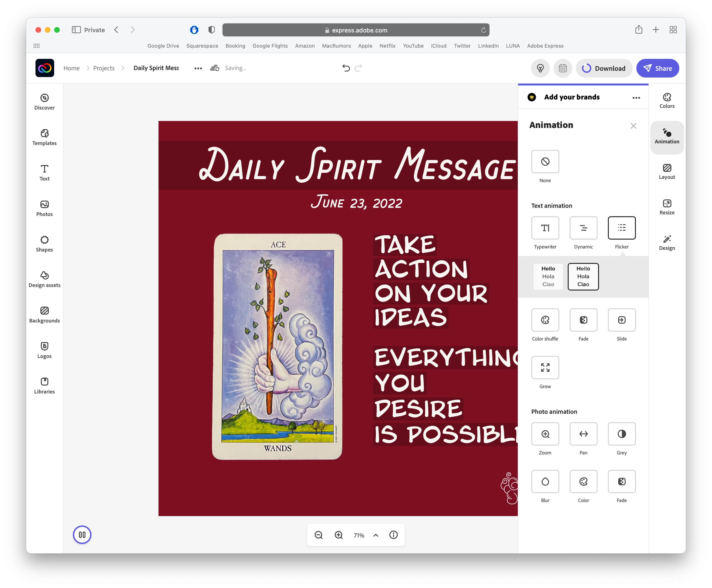Screen dimensions: 712x588
Task: Open Add your brands more options
Action: (x=636, y=98)
